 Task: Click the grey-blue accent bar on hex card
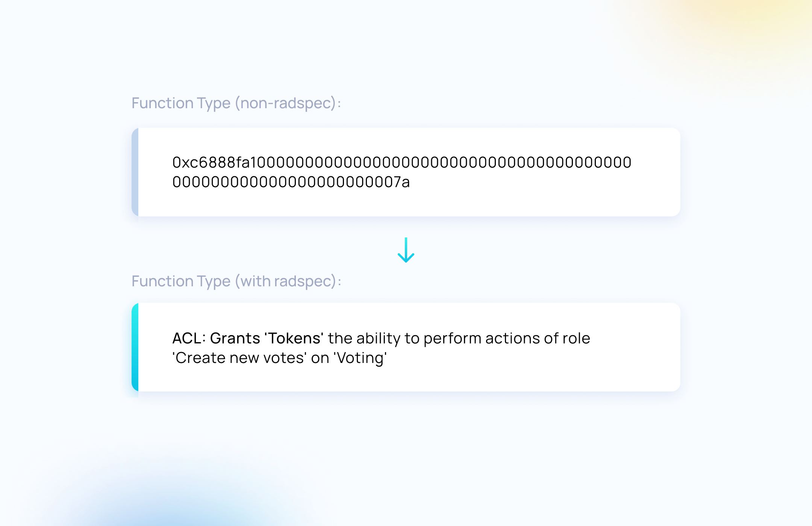135,172
